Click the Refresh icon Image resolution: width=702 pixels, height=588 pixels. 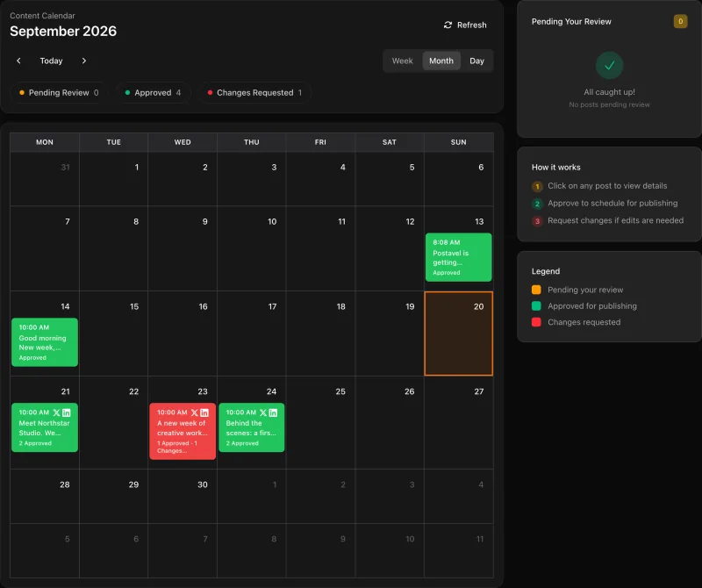(x=448, y=25)
